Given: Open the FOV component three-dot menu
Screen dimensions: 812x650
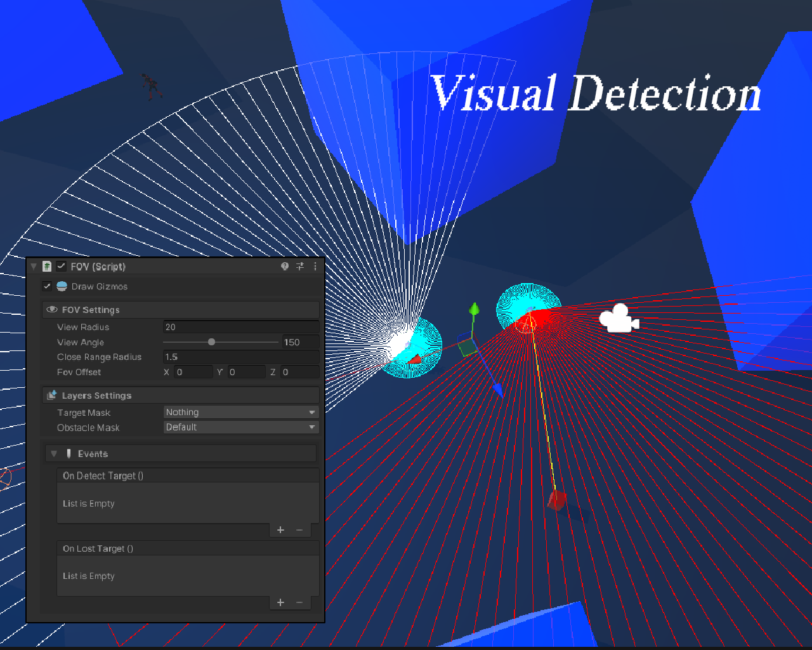Looking at the screenshot, I should tap(315, 267).
